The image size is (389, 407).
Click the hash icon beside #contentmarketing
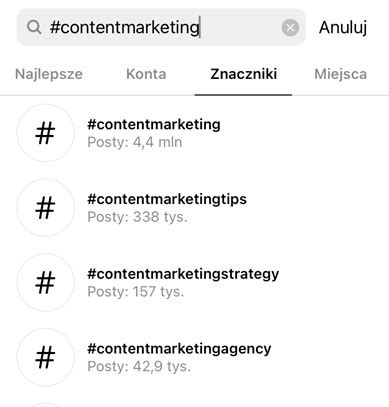click(45, 133)
